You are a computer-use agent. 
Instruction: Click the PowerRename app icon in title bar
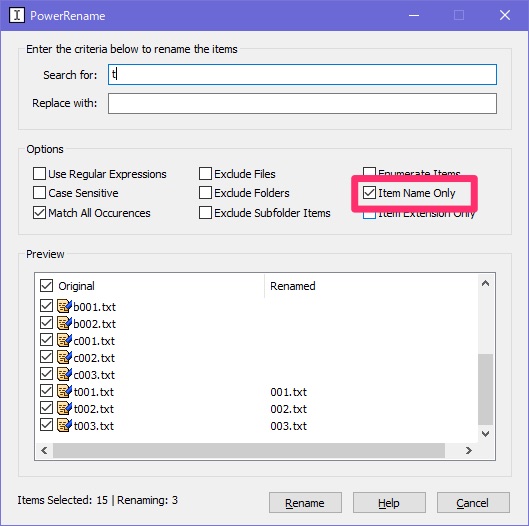tap(17, 15)
